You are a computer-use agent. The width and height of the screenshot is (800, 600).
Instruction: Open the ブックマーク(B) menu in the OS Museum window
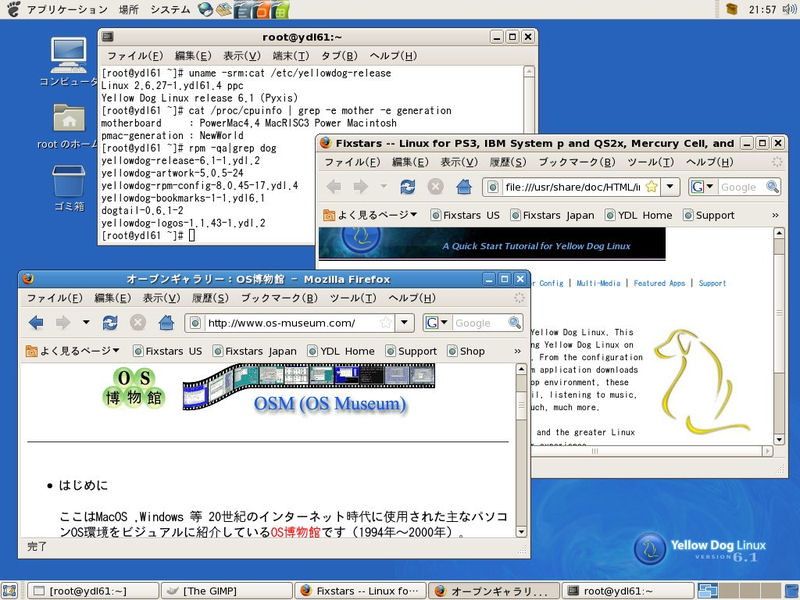[x=279, y=298]
